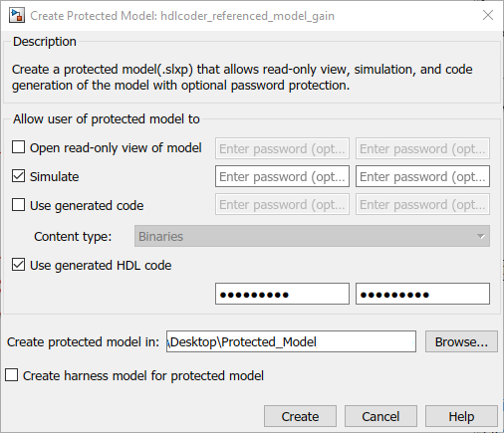Image resolution: width=504 pixels, height=433 pixels.
Task: Tick Create harness model for protected model
Action: [12, 375]
